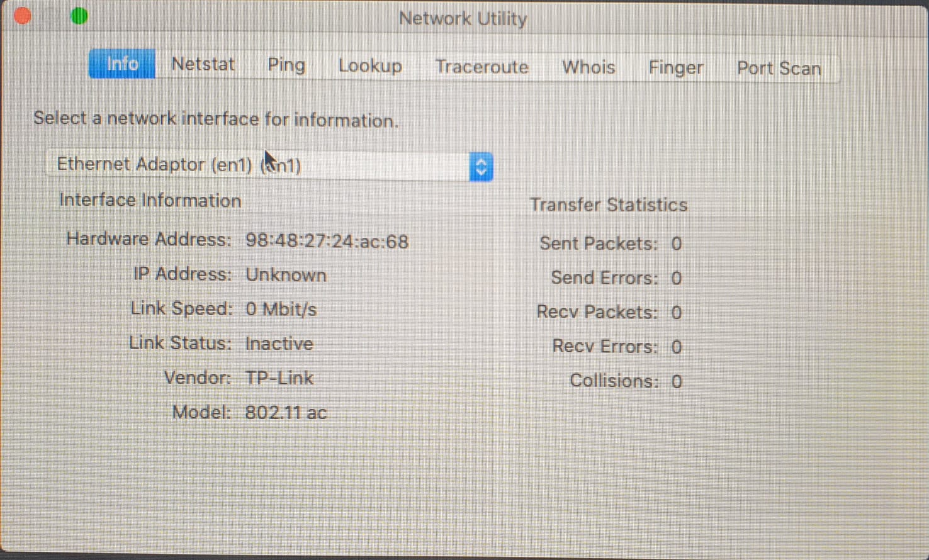Click the Vendor value TP-Link

click(279, 378)
